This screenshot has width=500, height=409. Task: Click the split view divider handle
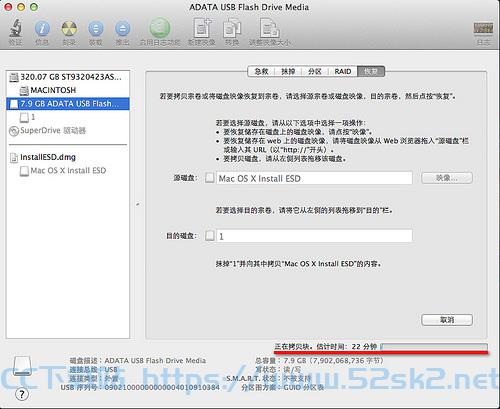(138, 204)
